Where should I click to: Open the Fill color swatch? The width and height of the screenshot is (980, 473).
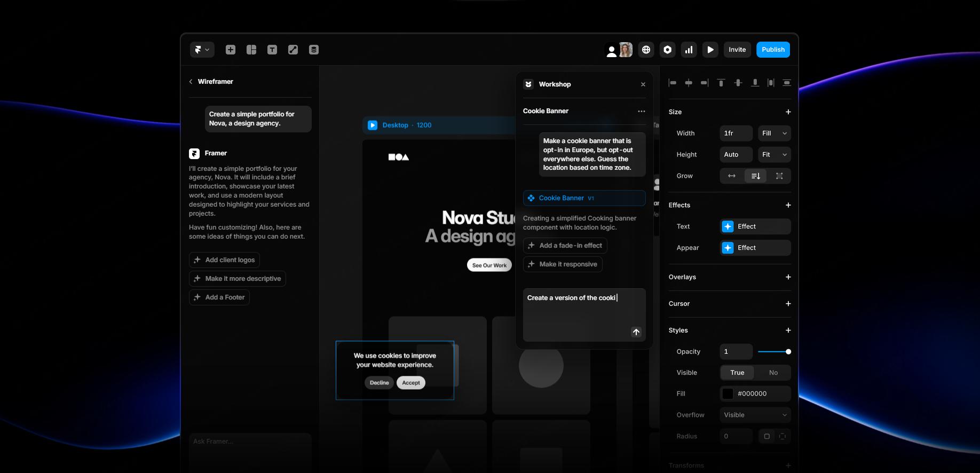click(x=728, y=394)
